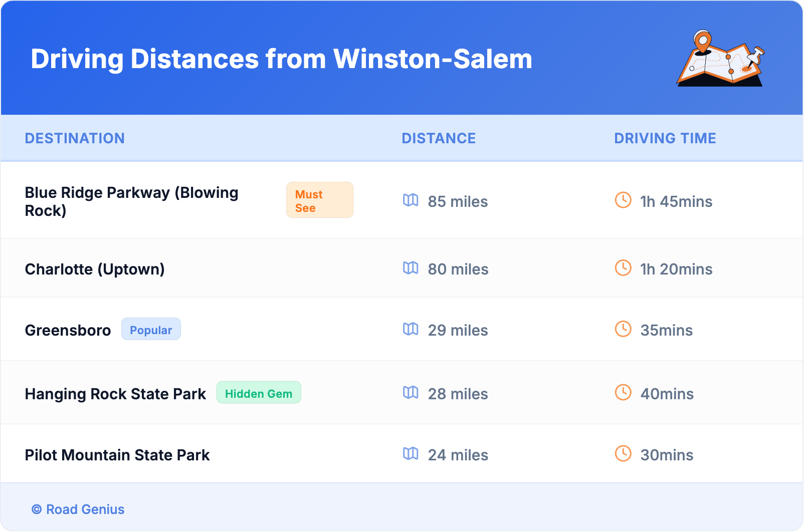804x532 pixels.
Task: Open the Road Genius copyright link
Action: (x=78, y=509)
